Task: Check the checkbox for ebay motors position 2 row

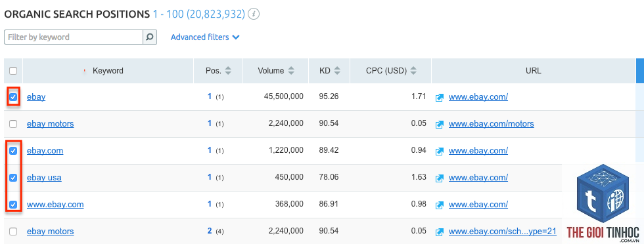Action: click(x=13, y=232)
